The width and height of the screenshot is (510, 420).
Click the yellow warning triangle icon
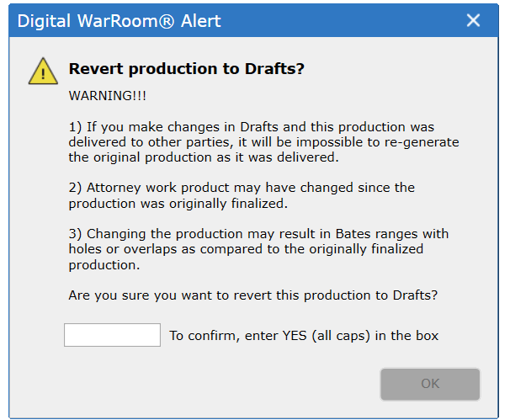43,72
